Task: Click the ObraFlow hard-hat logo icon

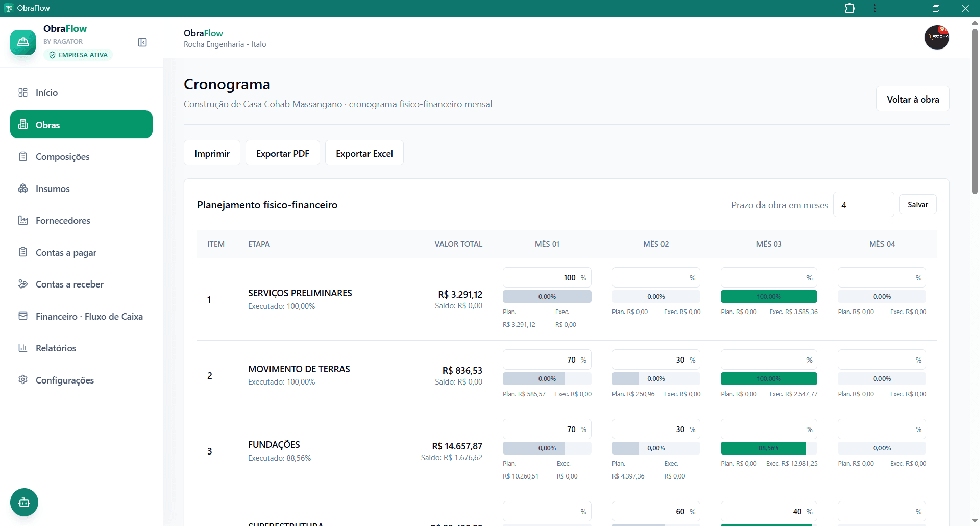Action: pos(23,42)
